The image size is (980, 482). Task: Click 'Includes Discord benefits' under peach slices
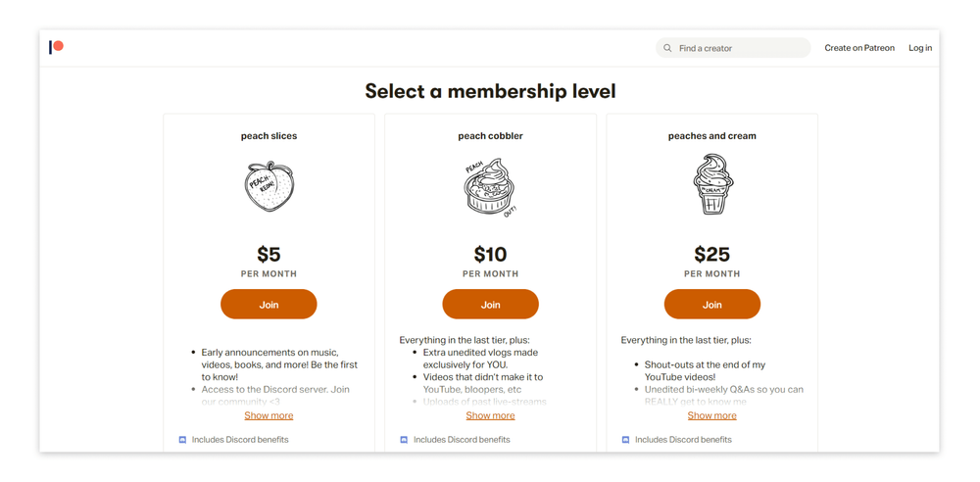(x=240, y=440)
